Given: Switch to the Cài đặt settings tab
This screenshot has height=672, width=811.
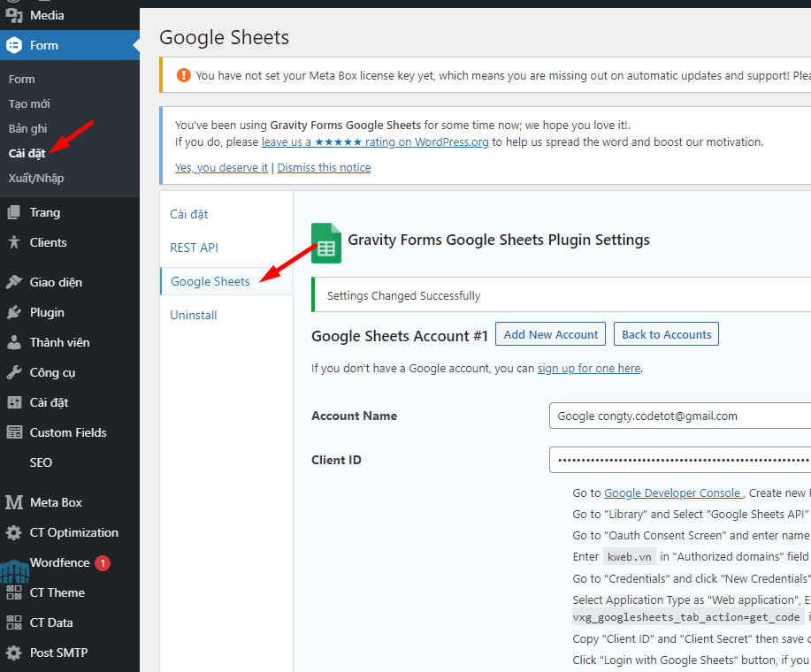Looking at the screenshot, I should (188, 214).
